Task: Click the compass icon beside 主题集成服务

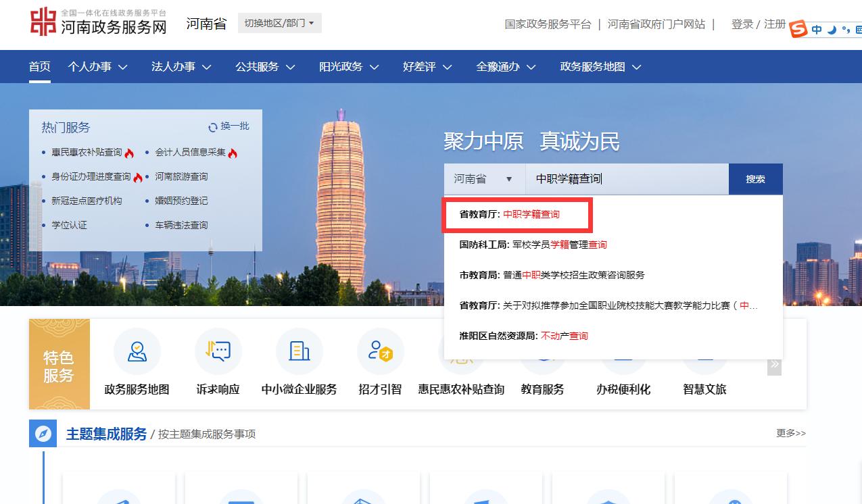Action: point(43,434)
